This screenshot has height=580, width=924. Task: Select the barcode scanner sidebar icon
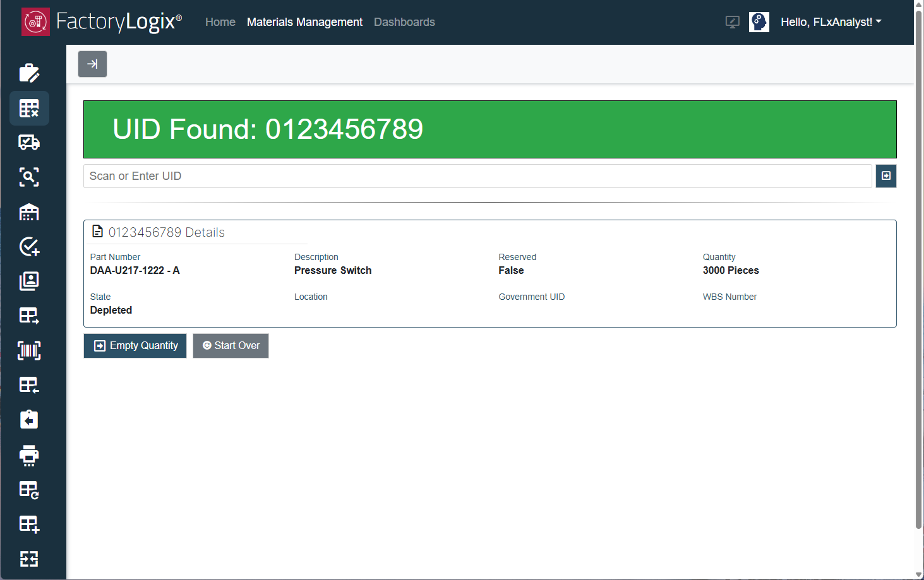click(x=29, y=350)
